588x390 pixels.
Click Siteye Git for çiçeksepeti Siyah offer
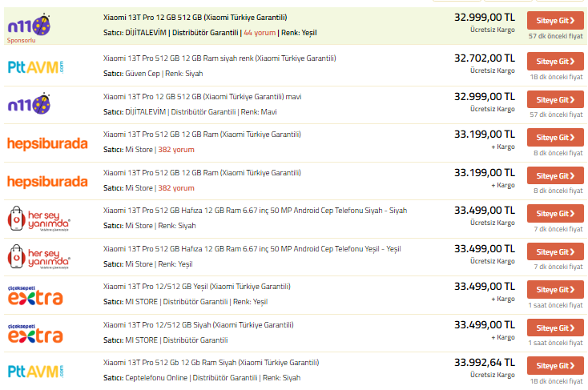[555, 328]
